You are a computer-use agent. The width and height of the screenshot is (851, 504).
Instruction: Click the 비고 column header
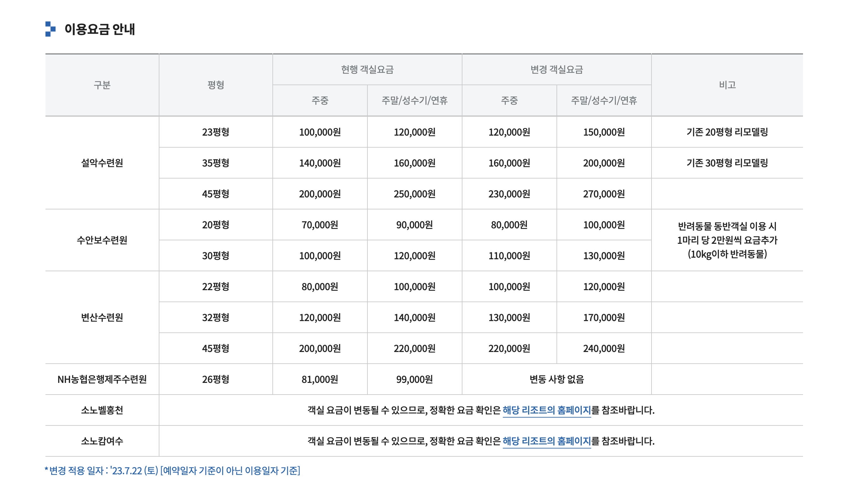click(x=727, y=85)
